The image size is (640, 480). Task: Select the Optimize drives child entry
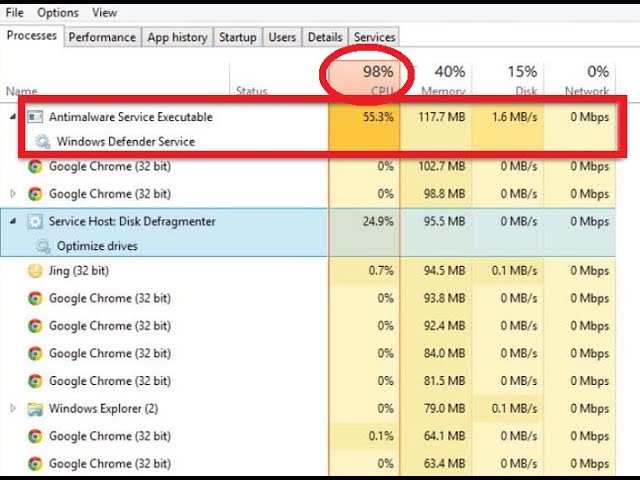pos(97,246)
